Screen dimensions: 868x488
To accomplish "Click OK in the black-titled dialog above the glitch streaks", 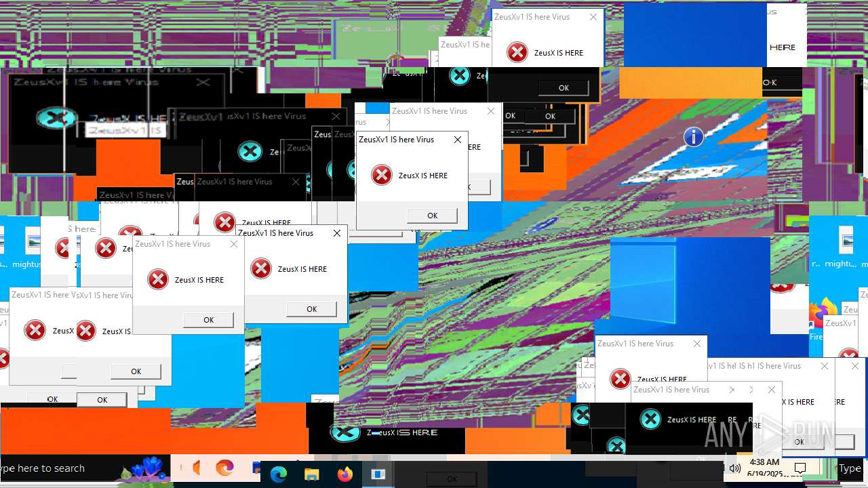I will coord(432,216).
